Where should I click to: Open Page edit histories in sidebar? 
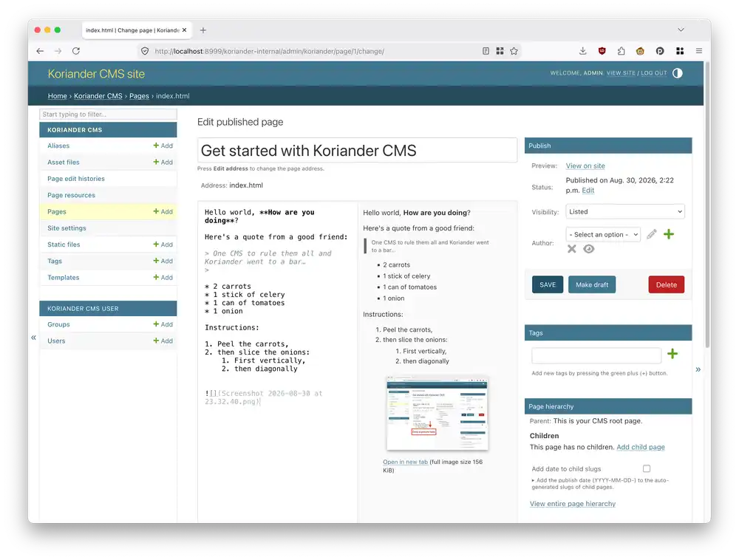coord(76,179)
